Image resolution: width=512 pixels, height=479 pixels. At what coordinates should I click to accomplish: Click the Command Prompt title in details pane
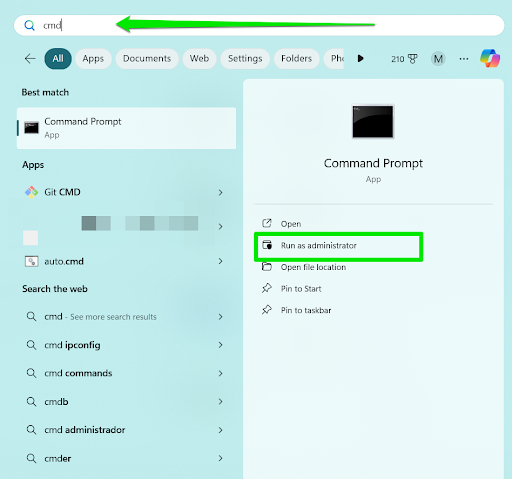373,163
